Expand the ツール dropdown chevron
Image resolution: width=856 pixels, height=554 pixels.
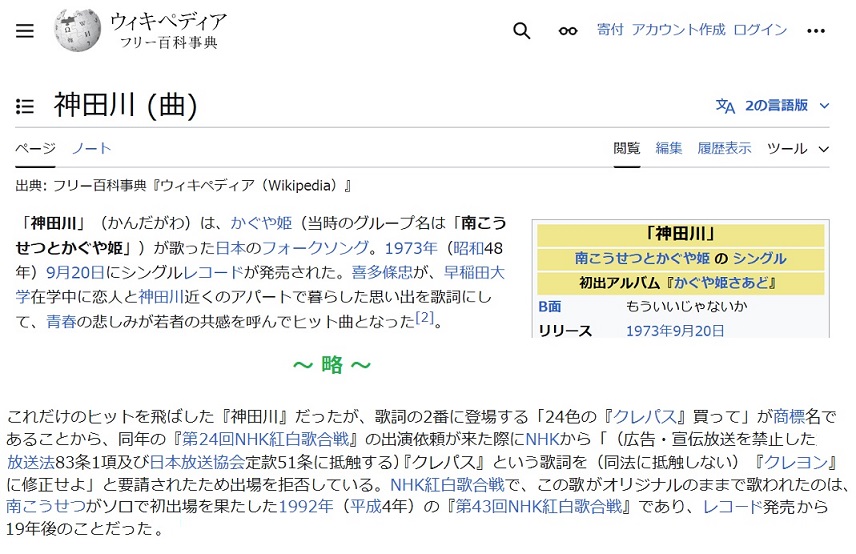[824, 149]
